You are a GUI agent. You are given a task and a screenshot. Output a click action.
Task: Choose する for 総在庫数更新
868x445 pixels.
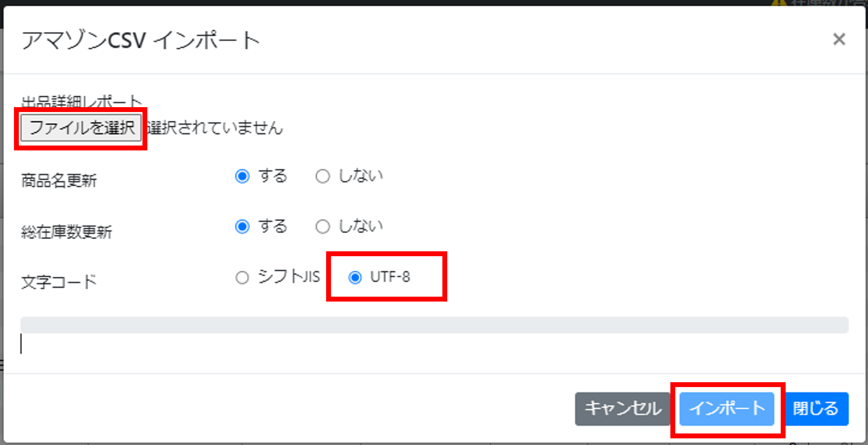coord(242,227)
